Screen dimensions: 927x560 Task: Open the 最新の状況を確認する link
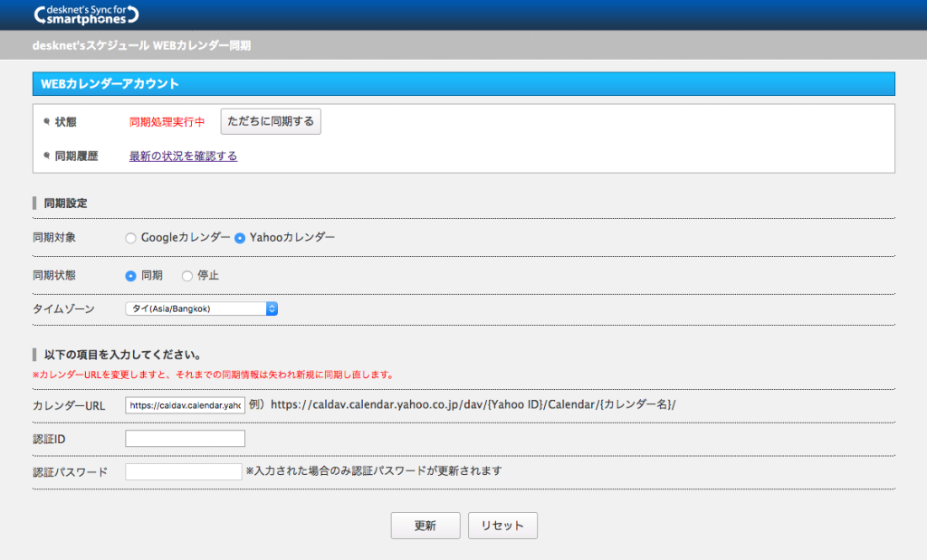coord(183,157)
